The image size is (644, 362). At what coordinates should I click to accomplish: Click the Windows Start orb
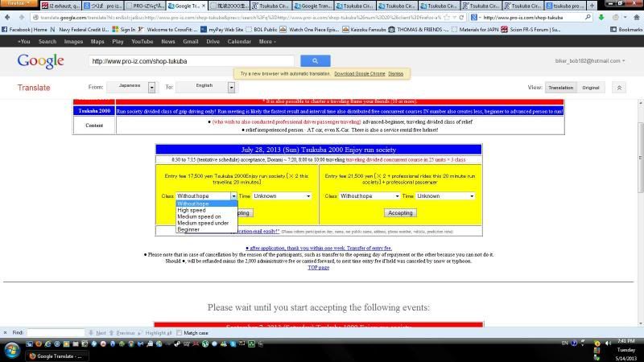coord(13,352)
